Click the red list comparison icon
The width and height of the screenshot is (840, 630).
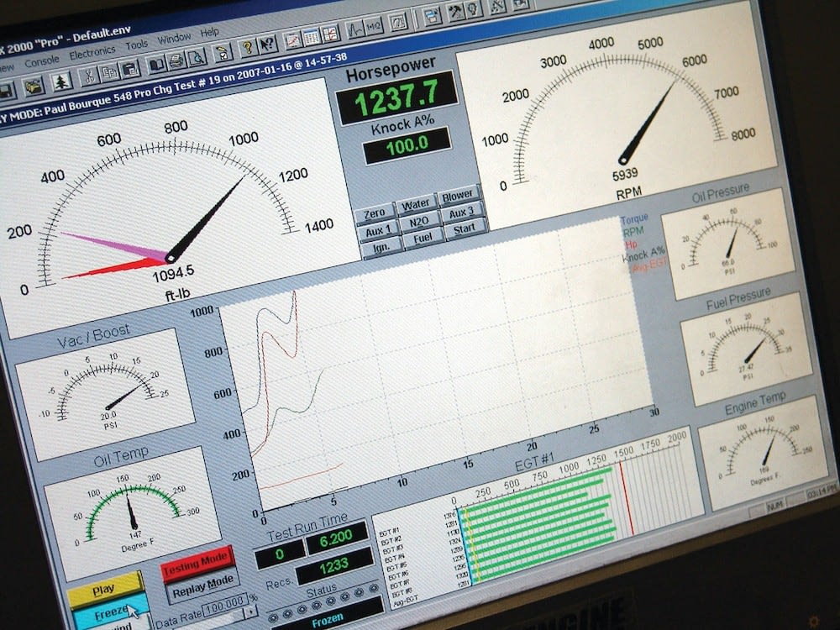[x=330, y=34]
